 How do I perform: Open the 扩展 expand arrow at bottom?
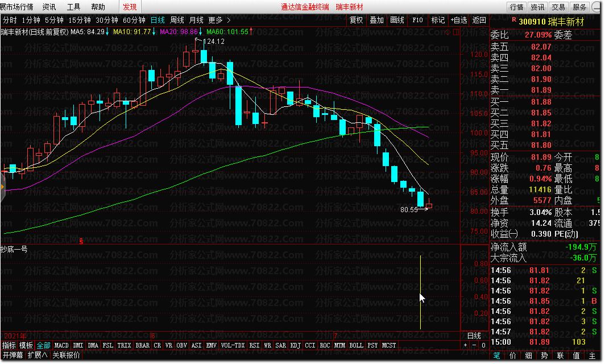pyautogui.click(x=38, y=355)
